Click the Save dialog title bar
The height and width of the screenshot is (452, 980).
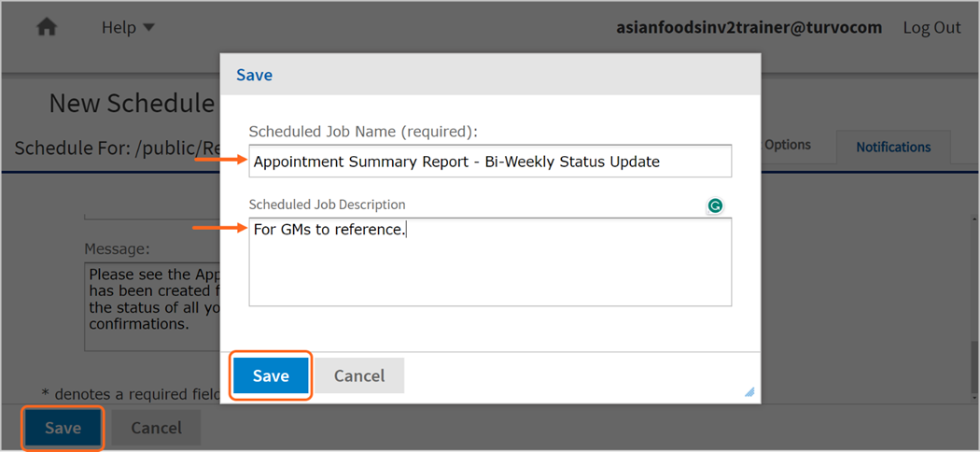coord(490,76)
